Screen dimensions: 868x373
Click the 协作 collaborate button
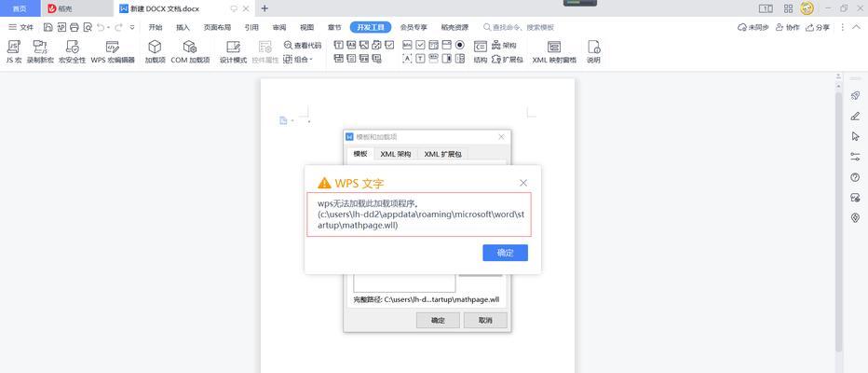(788, 27)
